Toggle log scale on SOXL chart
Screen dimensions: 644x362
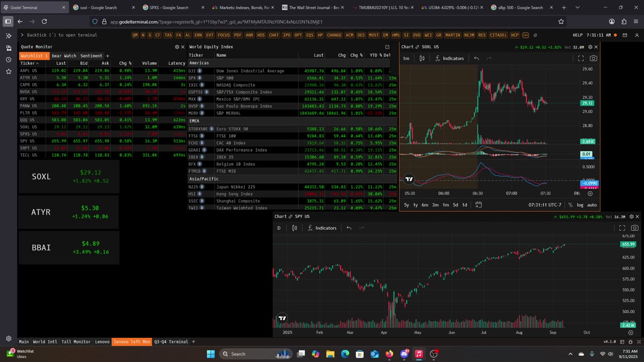pyautogui.click(x=580, y=205)
